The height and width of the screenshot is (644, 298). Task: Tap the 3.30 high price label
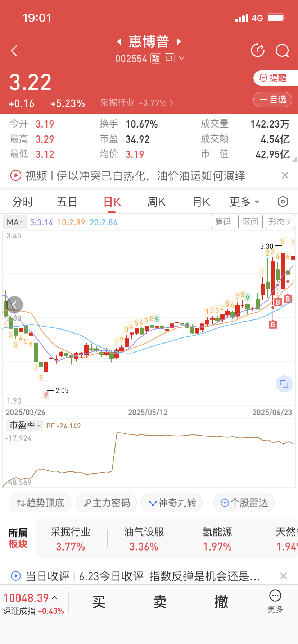click(x=267, y=246)
